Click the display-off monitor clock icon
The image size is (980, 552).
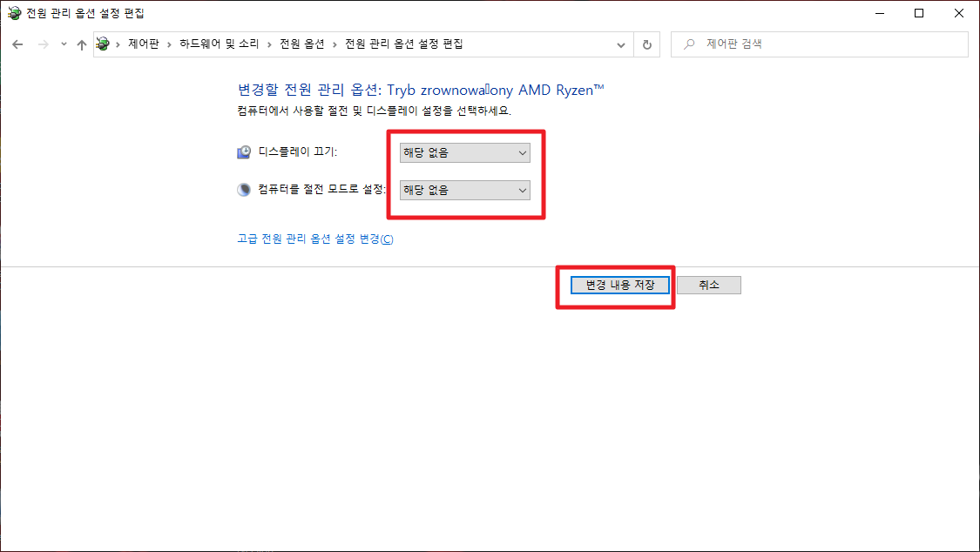tap(244, 152)
